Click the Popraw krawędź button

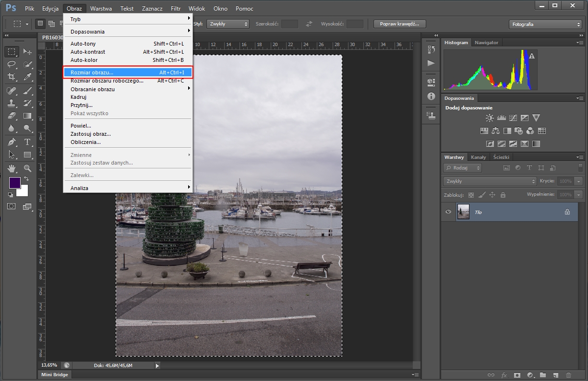click(399, 24)
